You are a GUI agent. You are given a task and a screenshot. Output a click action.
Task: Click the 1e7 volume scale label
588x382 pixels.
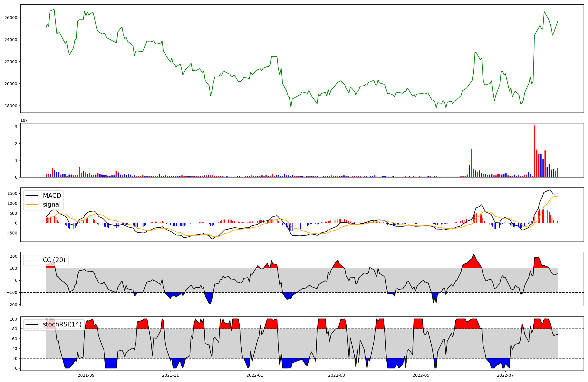pyautogui.click(x=24, y=120)
